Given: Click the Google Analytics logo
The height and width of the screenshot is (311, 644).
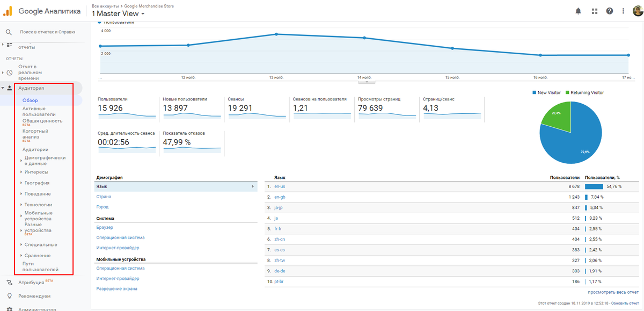Looking at the screenshot, I should click(x=8, y=11).
